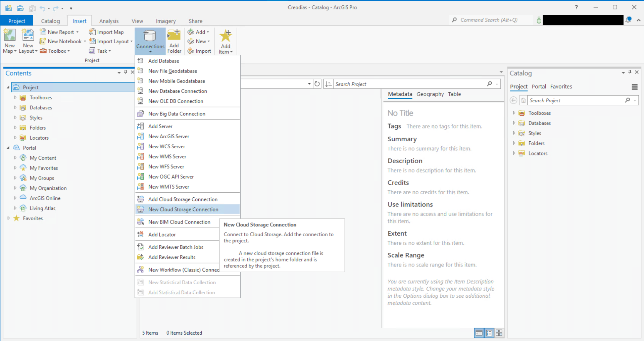Click the back arrow in the Catalog pane
Viewport: 644px width, 341px height.
click(x=513, y=100)
